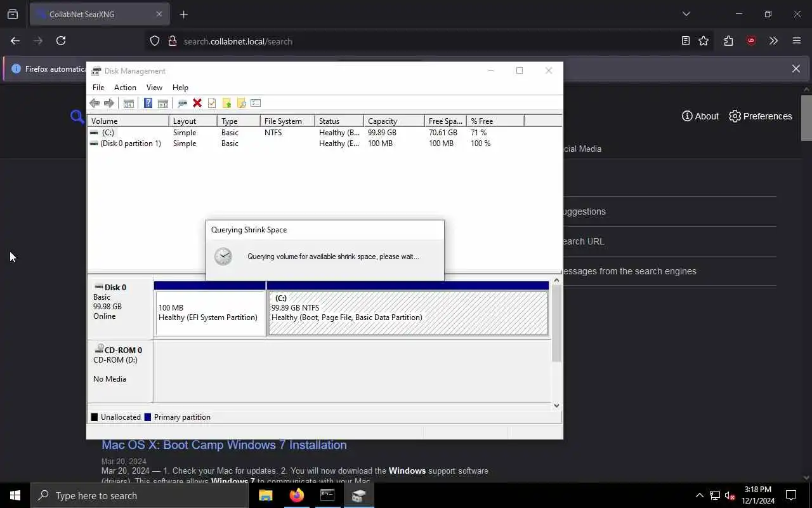This screenshot has height=508, width=812.
Task: Show hidden system tray icons
Action: point(700,495)
